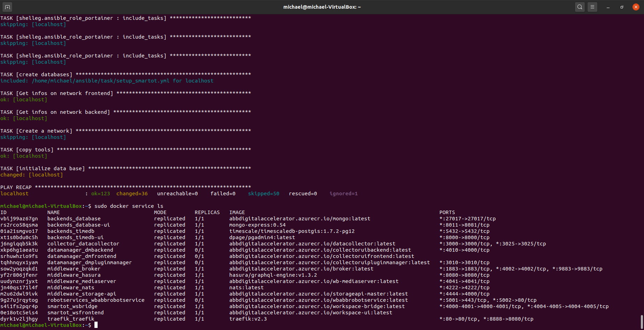Click the service ID 'dyrk1v2ljhgy'
The height and width of the screenshot is (330, 644).
19,319
